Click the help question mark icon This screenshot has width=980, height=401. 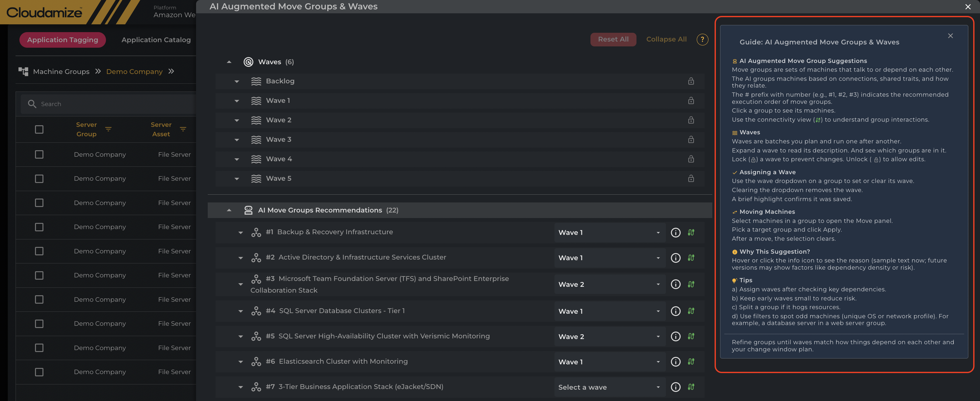[x=702, y=39]
